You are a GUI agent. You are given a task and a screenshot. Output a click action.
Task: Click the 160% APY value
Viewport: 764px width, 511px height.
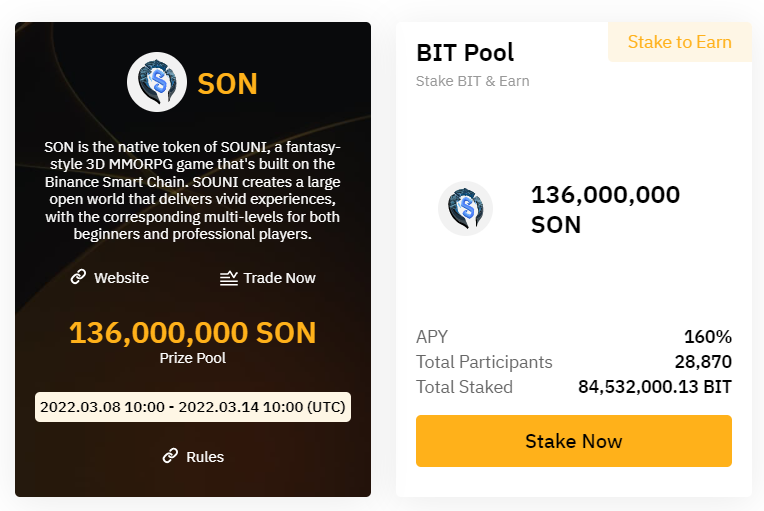[x=707, y=336]
